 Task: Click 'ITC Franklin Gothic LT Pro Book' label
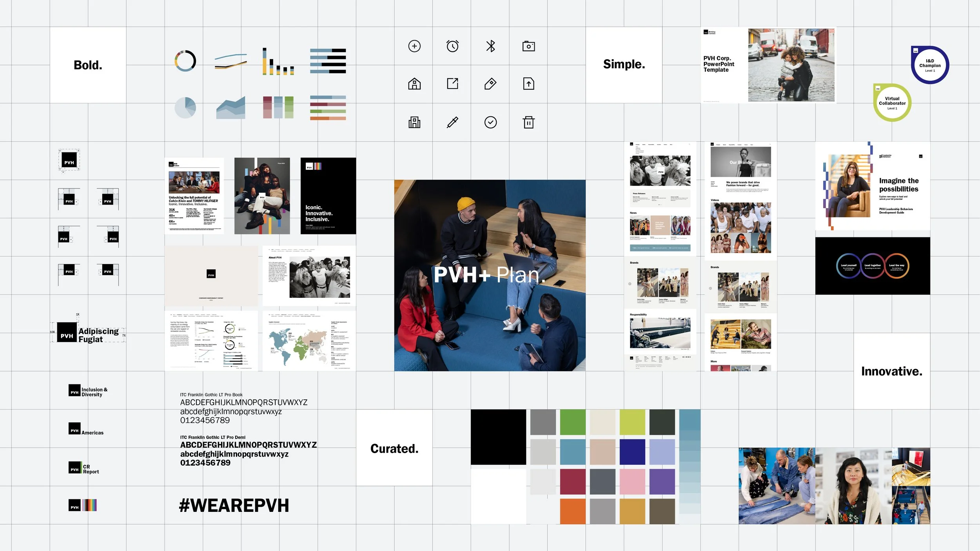pyautogui.click(x=211, y=395)
